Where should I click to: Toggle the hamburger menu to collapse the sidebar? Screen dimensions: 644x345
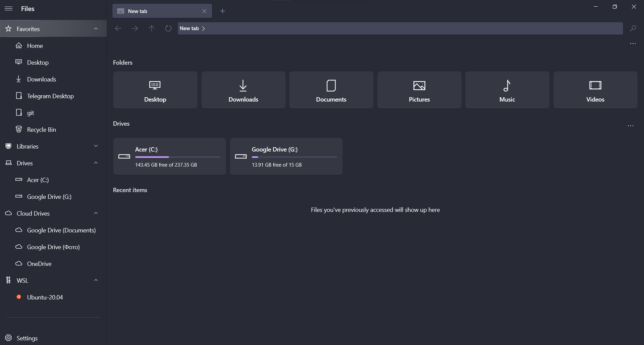(8, 8)
